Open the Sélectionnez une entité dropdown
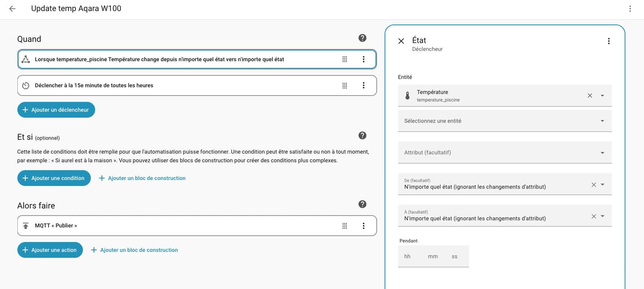644x289 pixels. tap(505, 121)
